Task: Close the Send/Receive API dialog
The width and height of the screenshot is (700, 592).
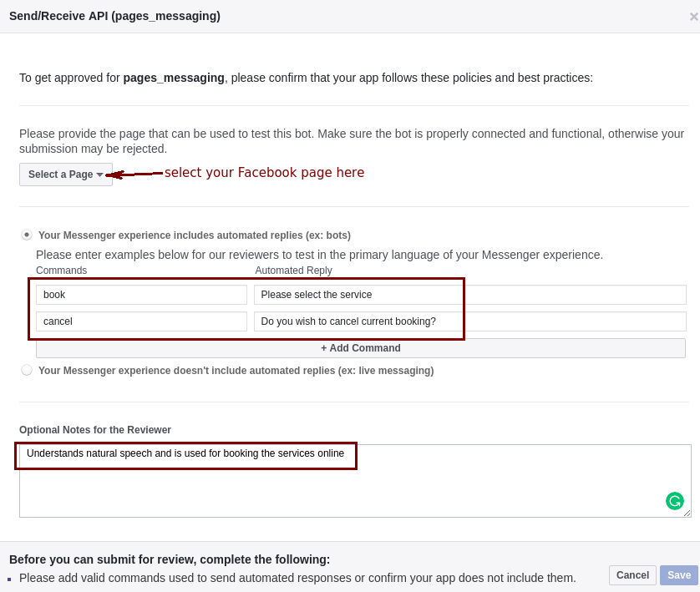Action: tap(692, 17)
